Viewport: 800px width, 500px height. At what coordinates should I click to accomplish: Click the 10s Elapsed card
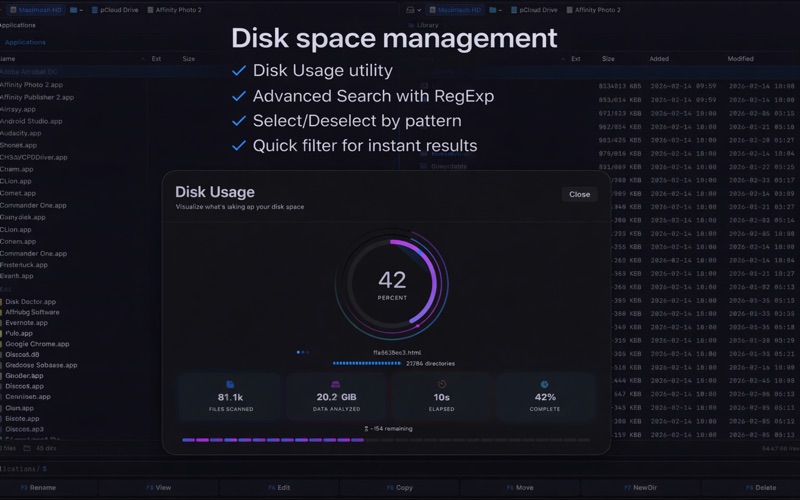[x=441, y=396]
